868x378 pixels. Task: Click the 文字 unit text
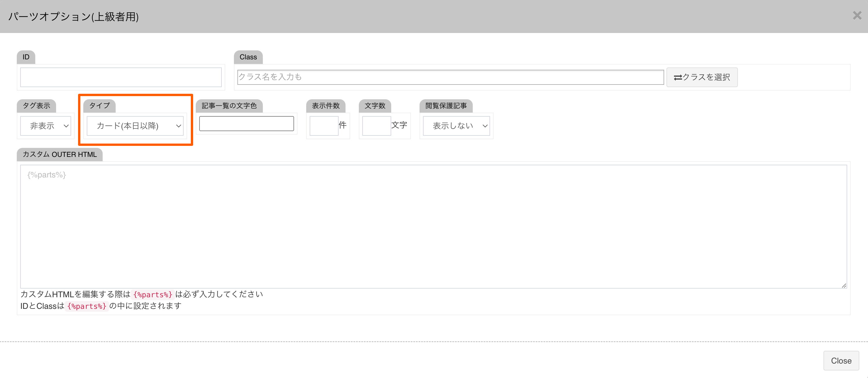(399, 125)
